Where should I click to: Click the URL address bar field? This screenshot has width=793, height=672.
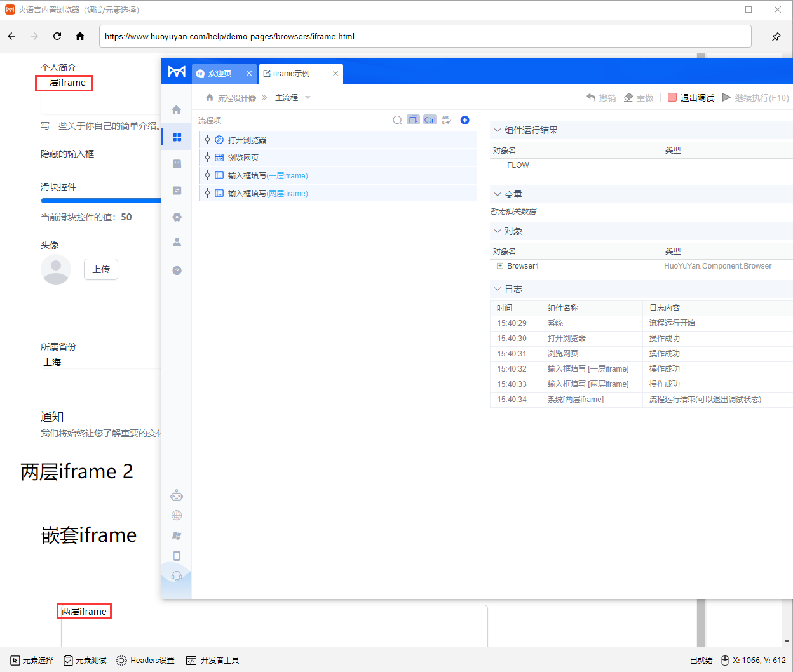pyautogui.click(x=424, y=36)
